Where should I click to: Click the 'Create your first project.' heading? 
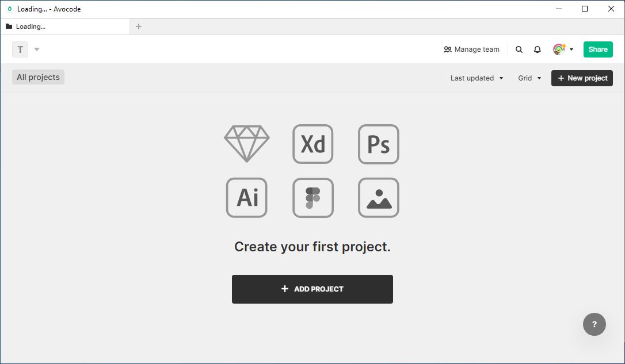point(312,247)
